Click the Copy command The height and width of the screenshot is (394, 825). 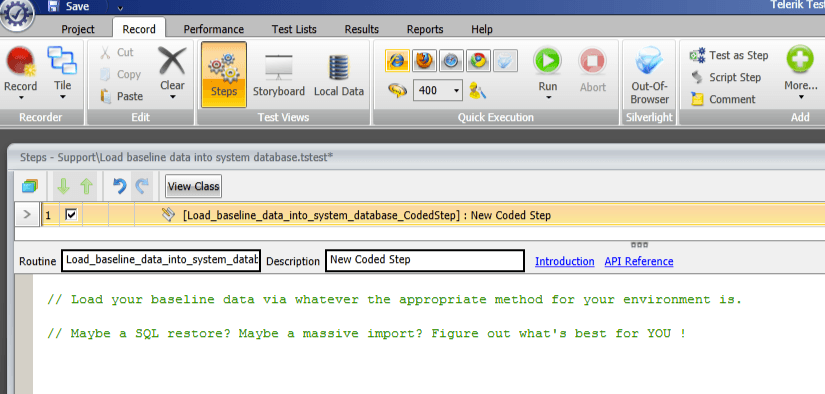pos(120,74)
